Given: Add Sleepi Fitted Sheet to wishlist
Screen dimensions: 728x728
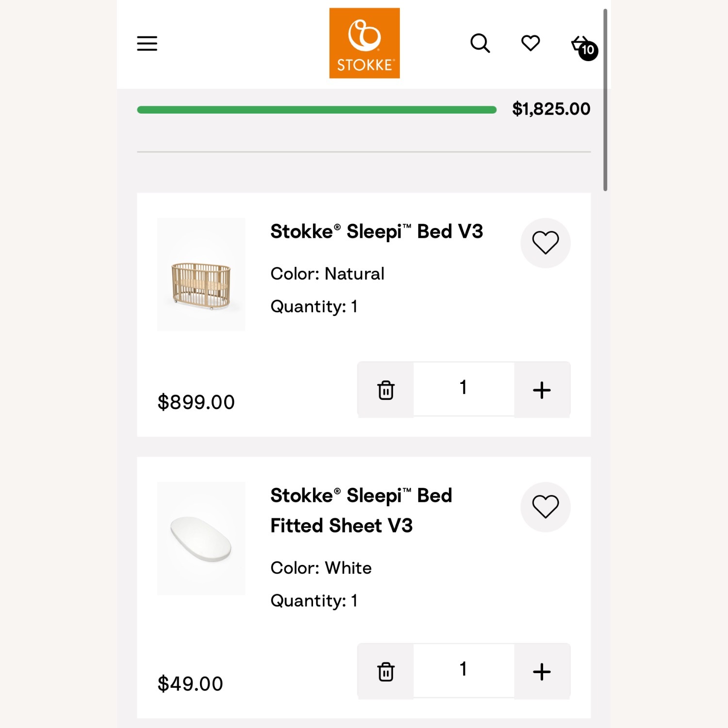Looking at the screenshot, I should point(545,507).
